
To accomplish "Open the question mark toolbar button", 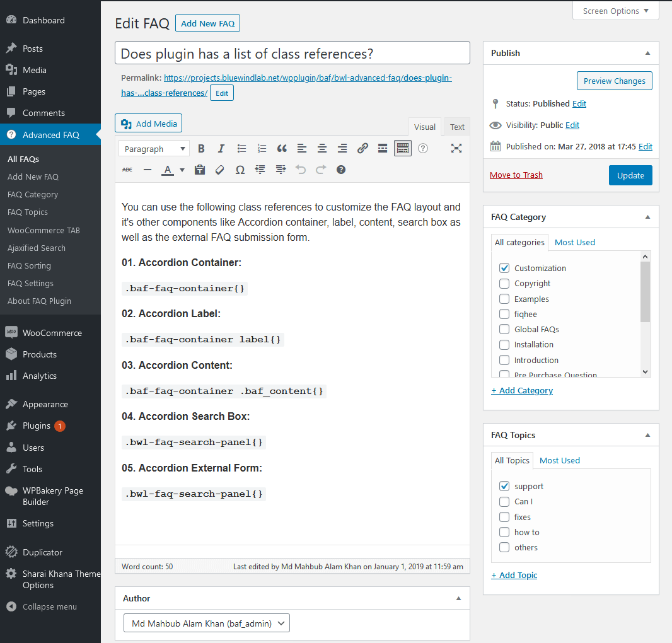I will click(423, 149).
